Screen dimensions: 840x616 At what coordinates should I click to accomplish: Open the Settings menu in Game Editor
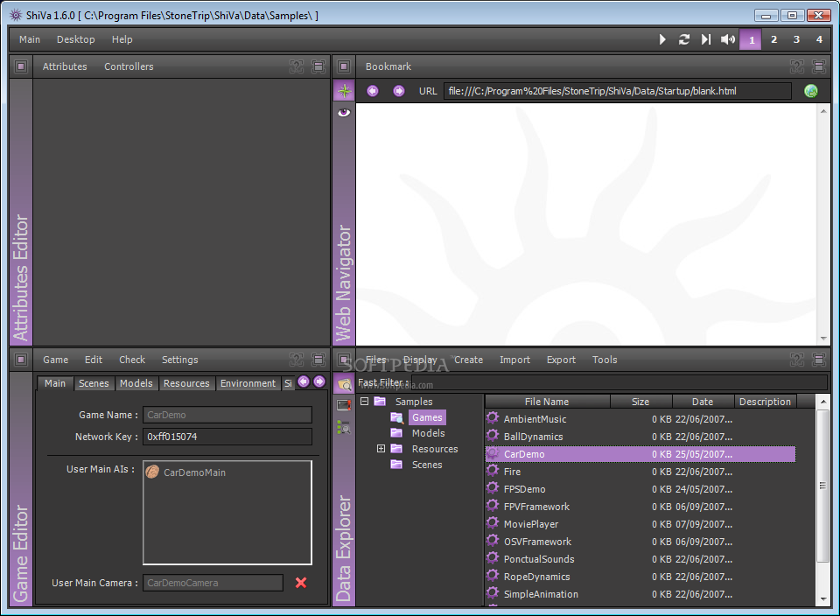[x=180, y=360]
